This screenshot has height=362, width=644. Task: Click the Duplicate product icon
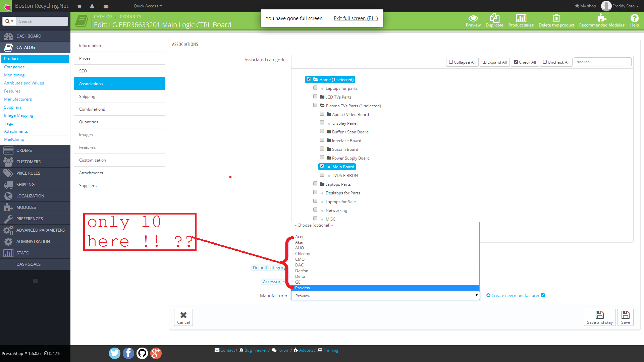coord(494,18)
